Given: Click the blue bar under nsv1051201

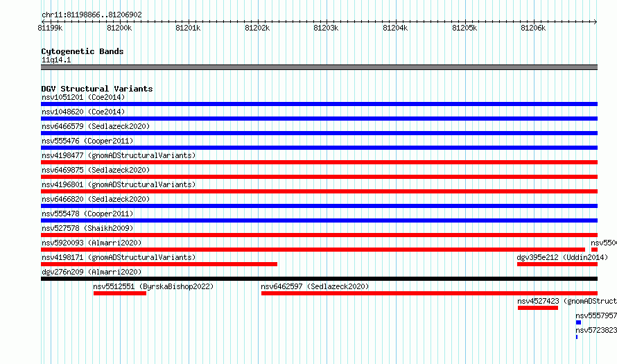Looking at the screenshot, I should pos(319,104).
